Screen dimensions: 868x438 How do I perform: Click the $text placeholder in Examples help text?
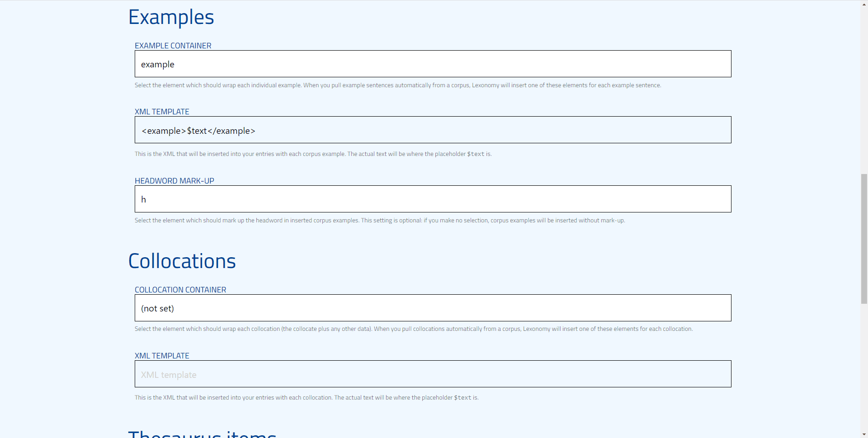click(x=475, y=154)
